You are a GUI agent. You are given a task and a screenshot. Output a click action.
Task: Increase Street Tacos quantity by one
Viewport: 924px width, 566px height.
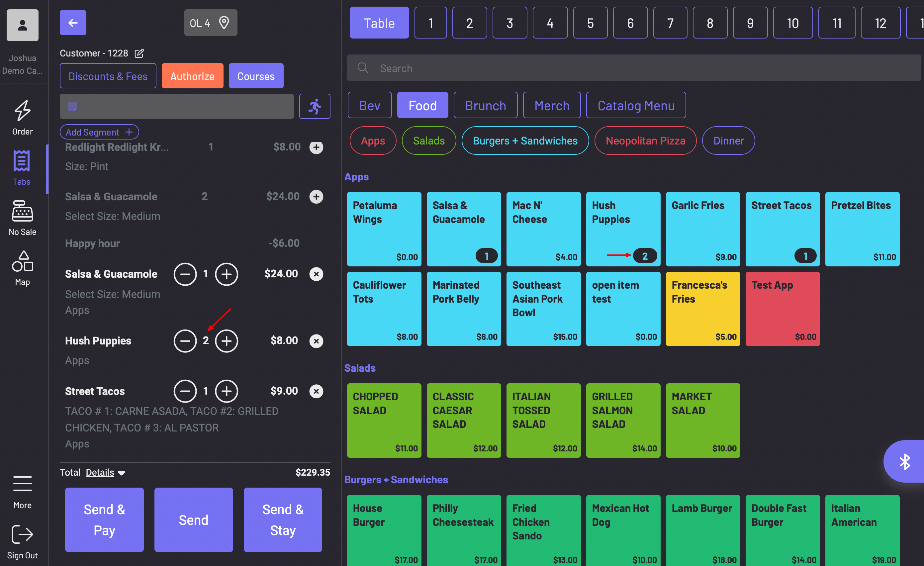point(226,391)
